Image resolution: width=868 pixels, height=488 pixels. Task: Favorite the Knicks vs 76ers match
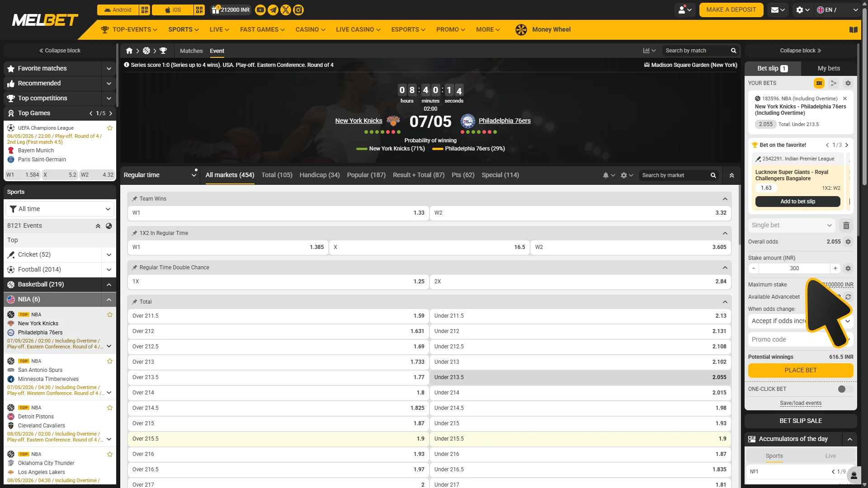[x=109, y=314]
